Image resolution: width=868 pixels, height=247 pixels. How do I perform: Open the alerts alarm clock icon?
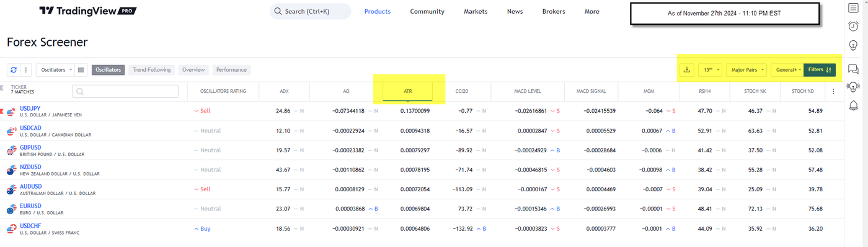pos(853,26)
